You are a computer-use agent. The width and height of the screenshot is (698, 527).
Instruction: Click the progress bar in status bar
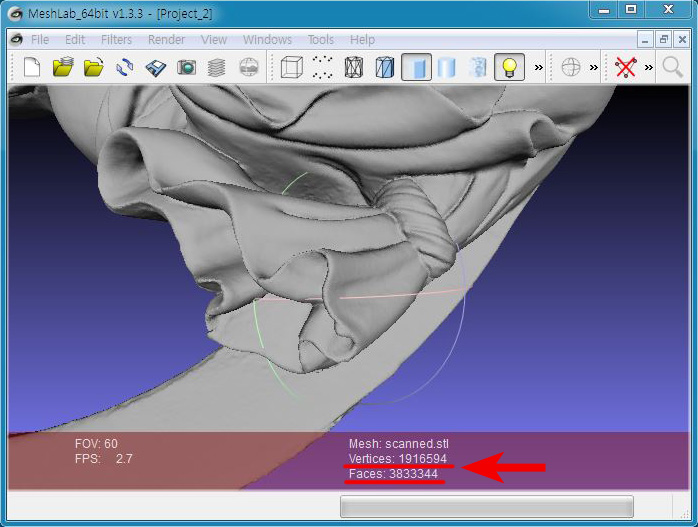[x=486, y=506]
